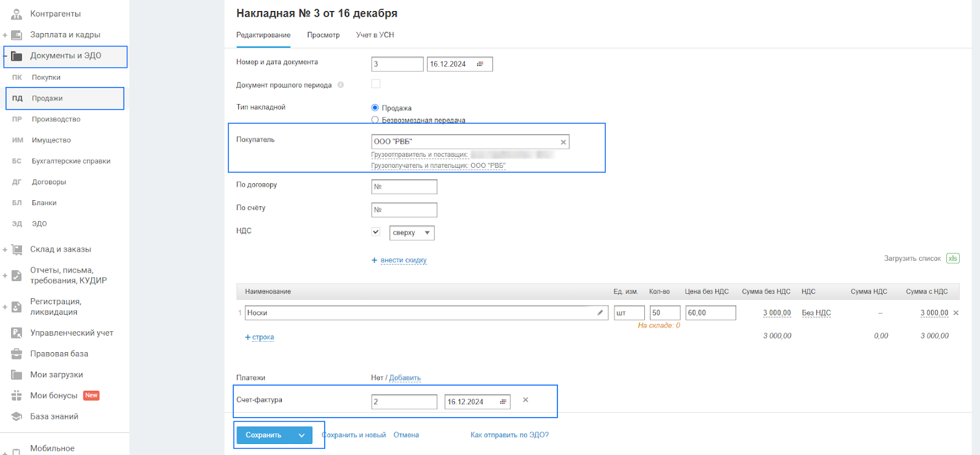
Task: Clear the buyer field with the X icon
Action: 563,142
